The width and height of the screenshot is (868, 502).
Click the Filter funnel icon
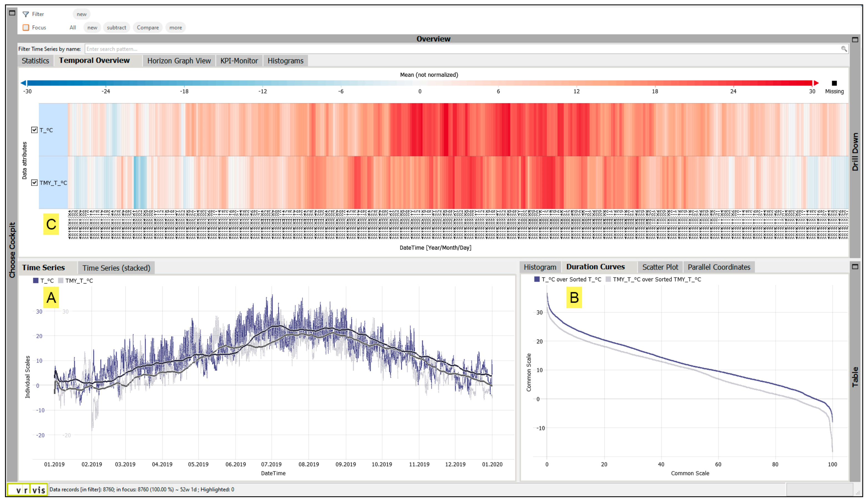click(26, 14)
